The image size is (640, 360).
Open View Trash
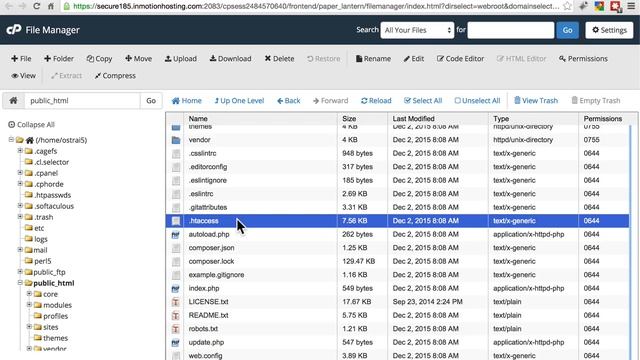tap(536, 101)
